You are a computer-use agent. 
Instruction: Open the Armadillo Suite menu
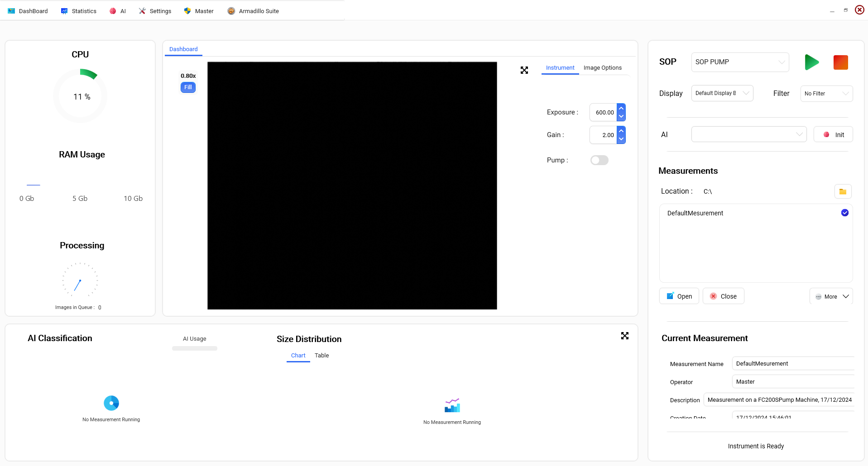coord(253,11)
